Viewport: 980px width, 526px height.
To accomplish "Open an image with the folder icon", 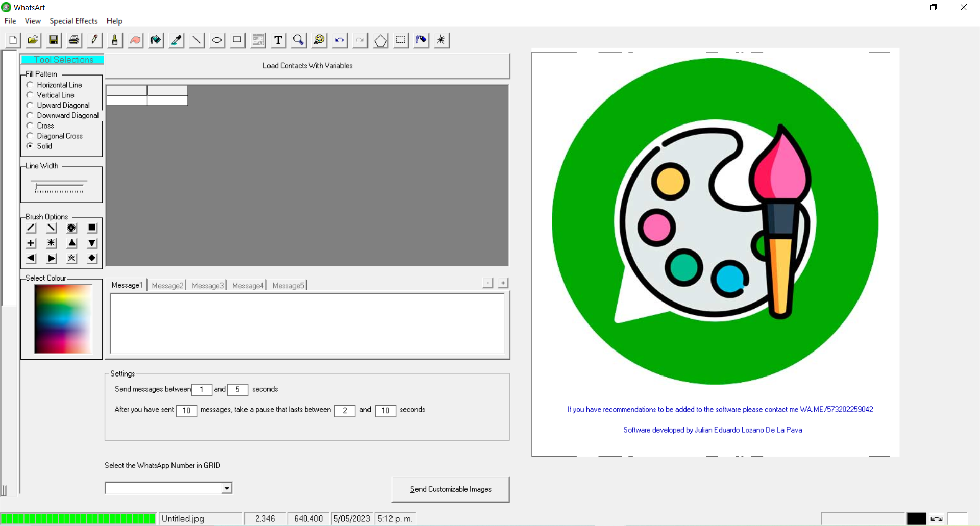I will tap(33, 40).
